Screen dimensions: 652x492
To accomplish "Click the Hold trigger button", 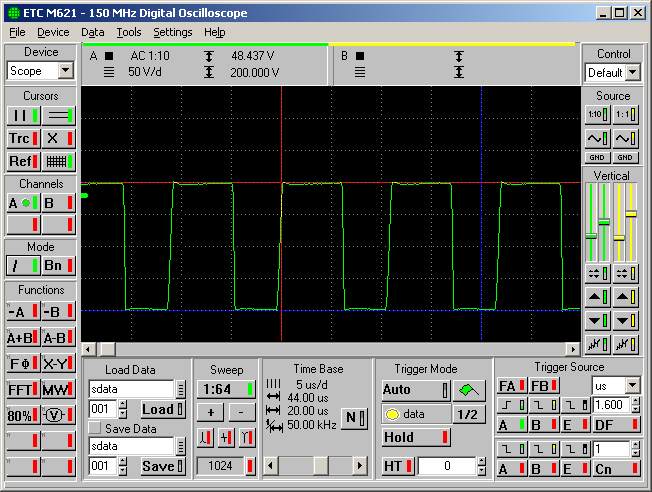I will [x=415, y=437].
